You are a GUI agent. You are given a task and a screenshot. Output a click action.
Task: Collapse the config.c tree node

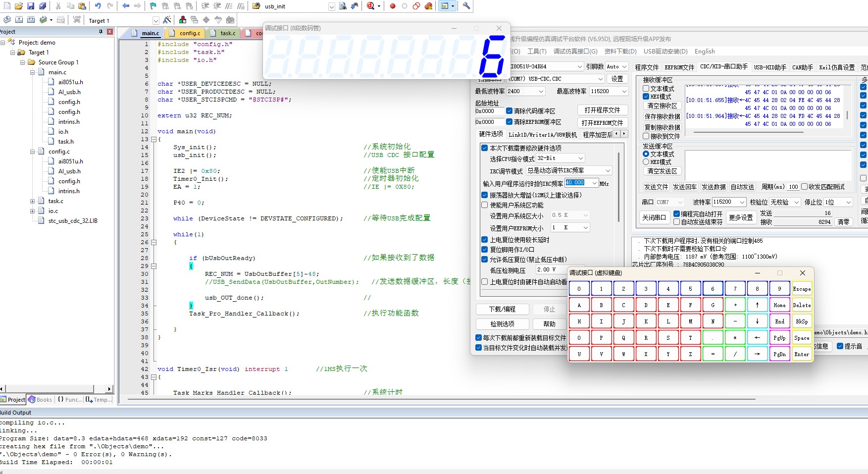(x=32, y=152)
